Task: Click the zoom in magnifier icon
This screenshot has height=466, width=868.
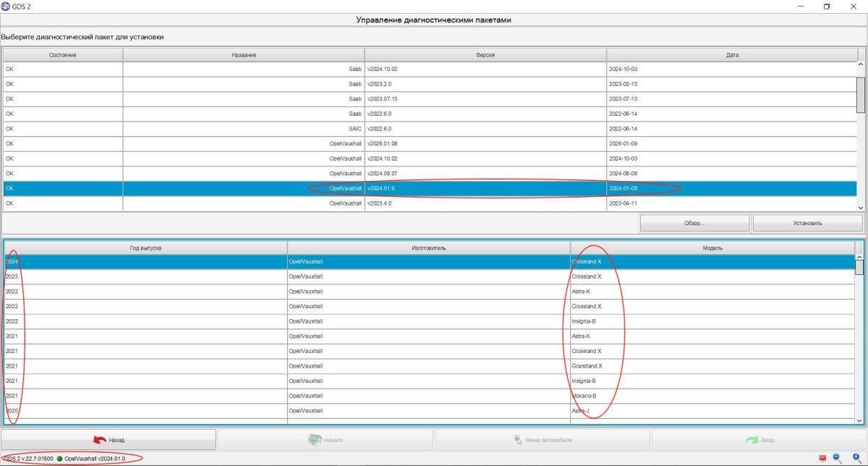Action: coord(856,458)
